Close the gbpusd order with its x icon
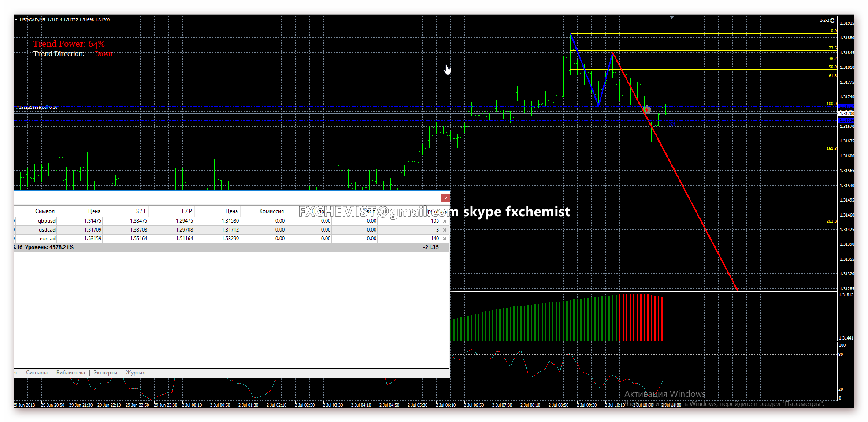The image size is (868, 422). [445, 221]
